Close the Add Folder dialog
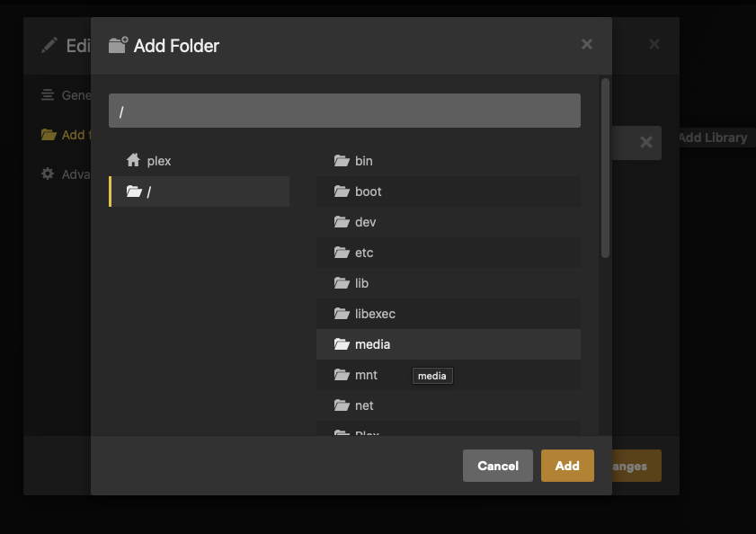The height and width of the screenshot is (534, 756). pos(587,44)
